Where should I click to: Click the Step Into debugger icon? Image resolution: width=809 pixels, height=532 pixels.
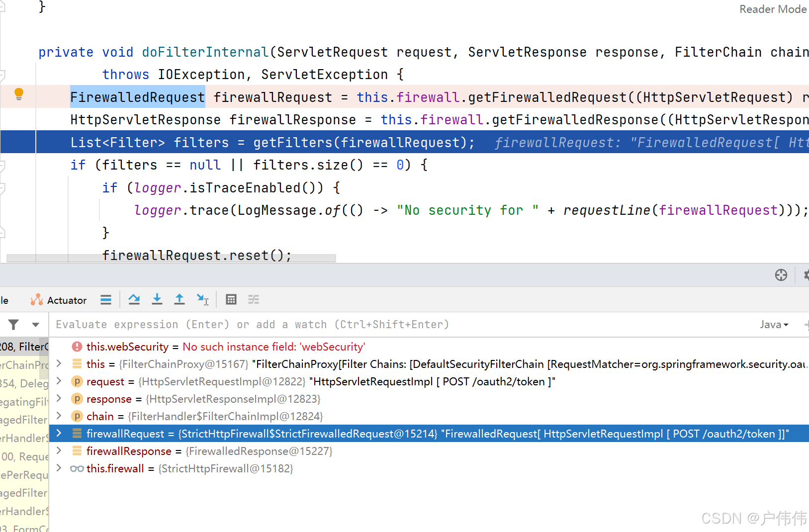pos(157,299)
